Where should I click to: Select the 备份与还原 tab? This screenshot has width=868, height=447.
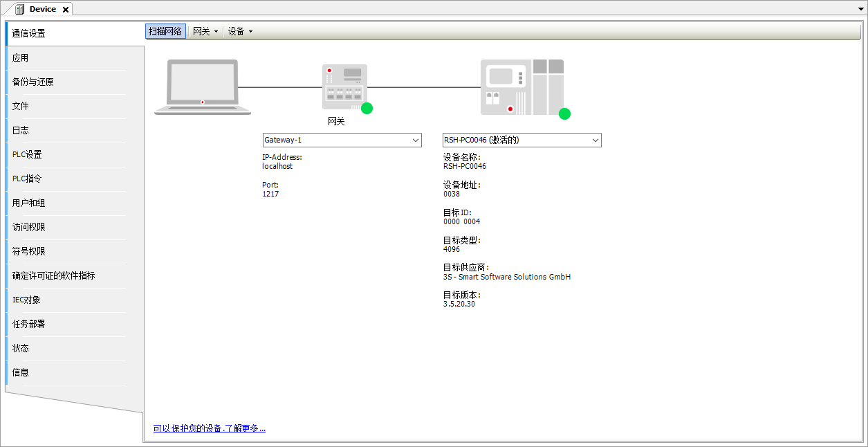(x=33, y=82)
